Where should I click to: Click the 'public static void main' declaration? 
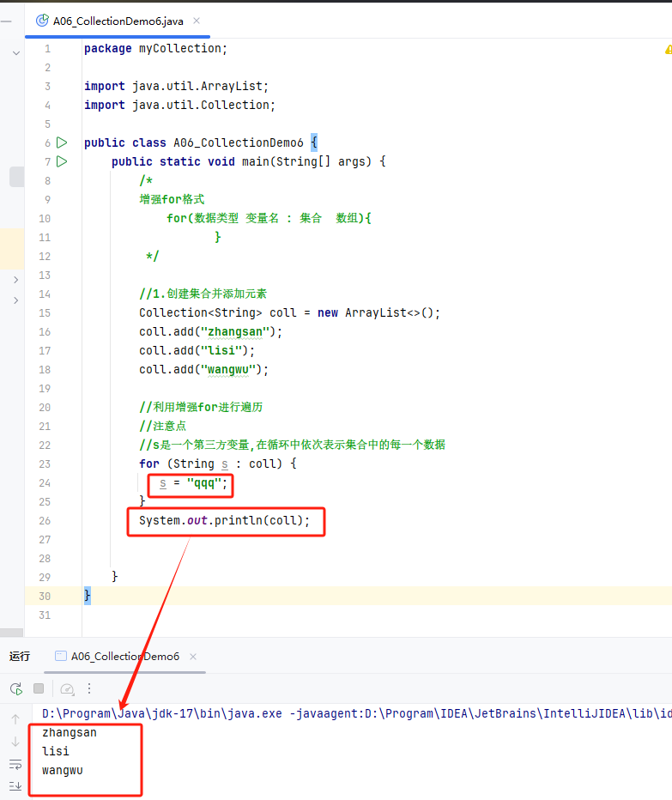click(249, 161)
